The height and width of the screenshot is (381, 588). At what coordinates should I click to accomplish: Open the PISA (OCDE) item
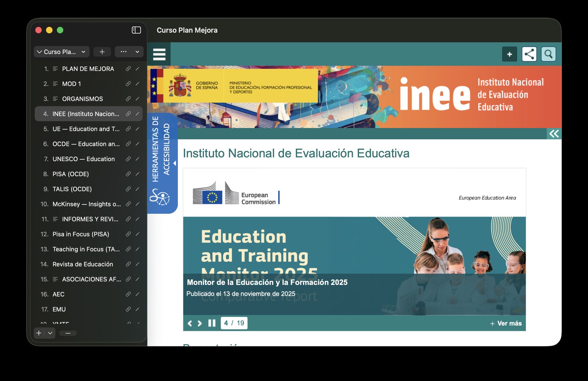88,174
